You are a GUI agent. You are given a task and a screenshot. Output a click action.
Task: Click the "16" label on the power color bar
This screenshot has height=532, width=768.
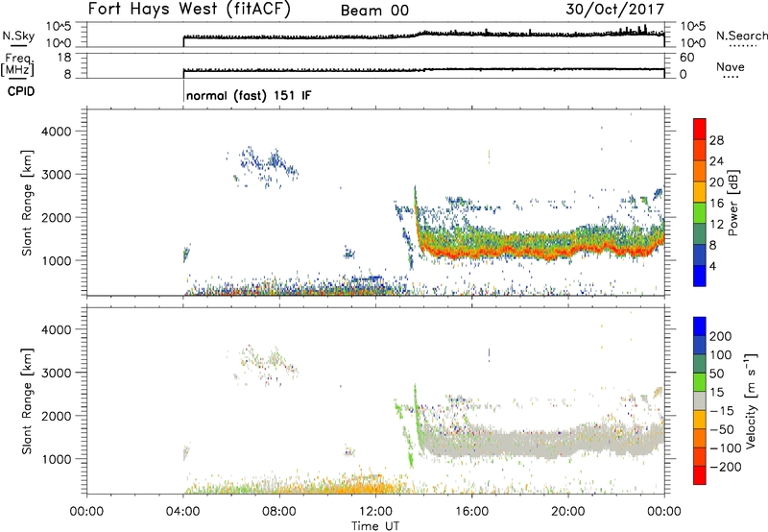[716, 204]
